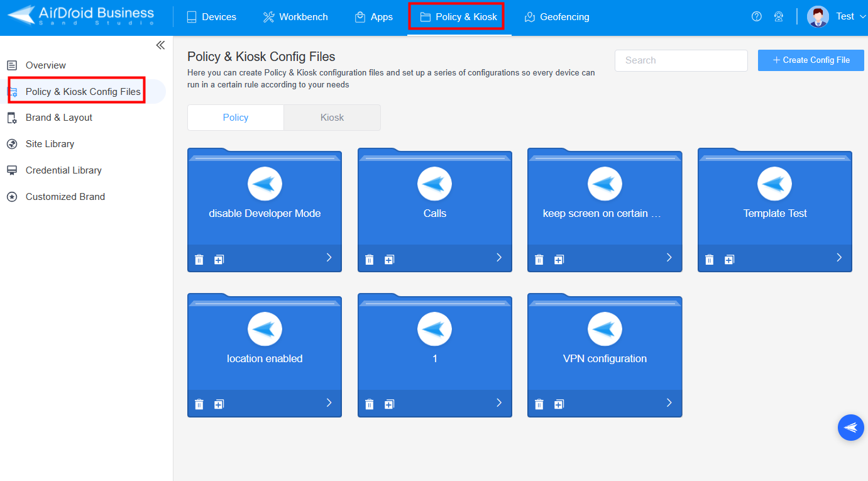Click the Create Config File button

click(811, 60)
